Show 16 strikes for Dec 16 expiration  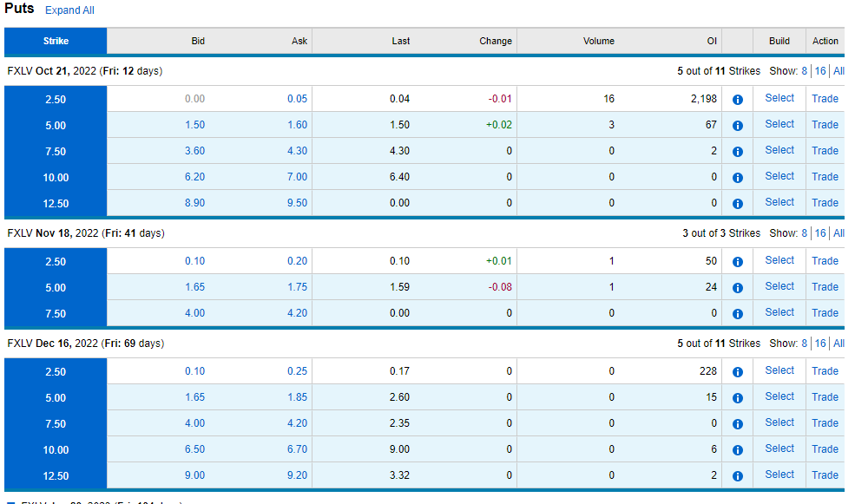[x=820, y=344]
